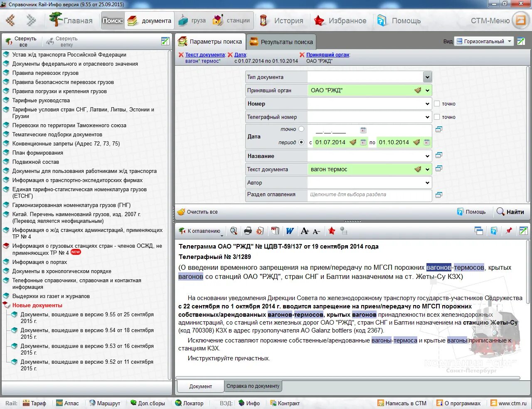Increase font size with A+ icon
532x409 pixels.
pos(305,231)
